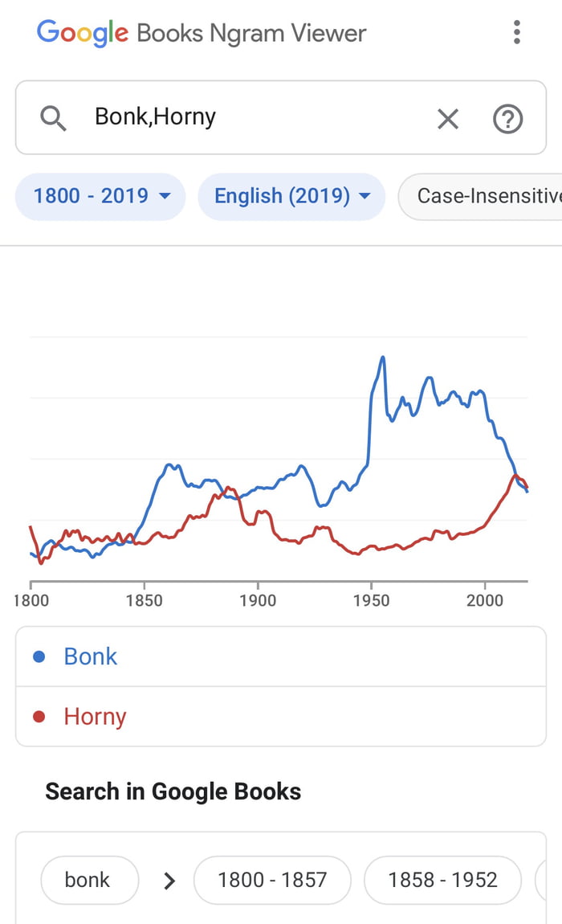Open the three-dot overflow menu

coord(517,32)
